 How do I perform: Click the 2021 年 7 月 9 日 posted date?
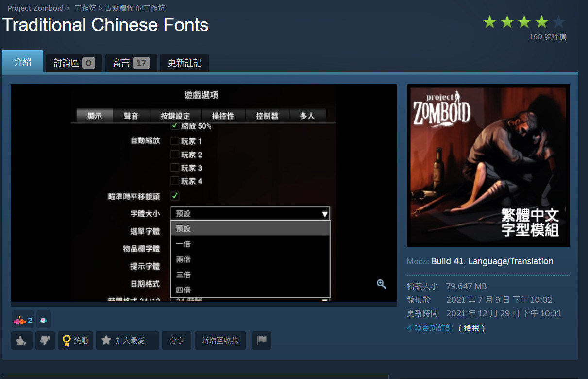(x=499, y=300)
